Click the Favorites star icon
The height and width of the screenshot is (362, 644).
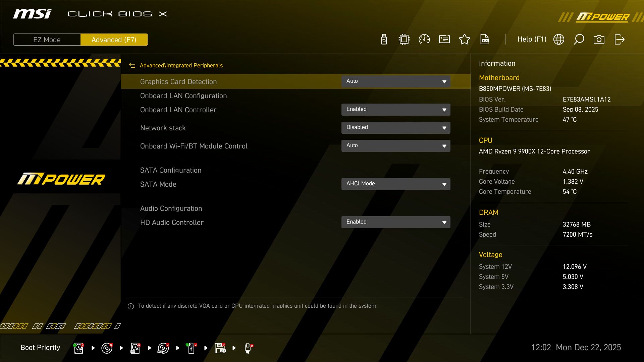click(465, 39)
